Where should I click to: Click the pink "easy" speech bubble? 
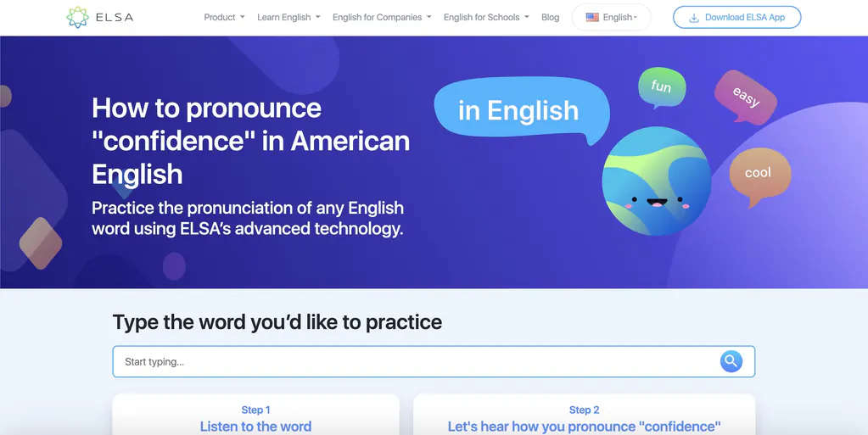pos(745,97)
